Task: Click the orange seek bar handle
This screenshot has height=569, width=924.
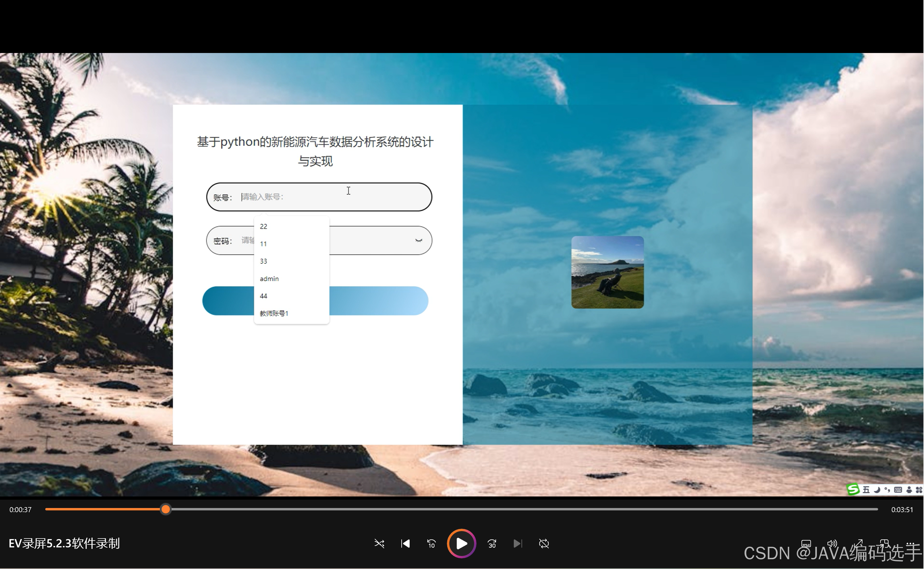Action: click(165, 509)
